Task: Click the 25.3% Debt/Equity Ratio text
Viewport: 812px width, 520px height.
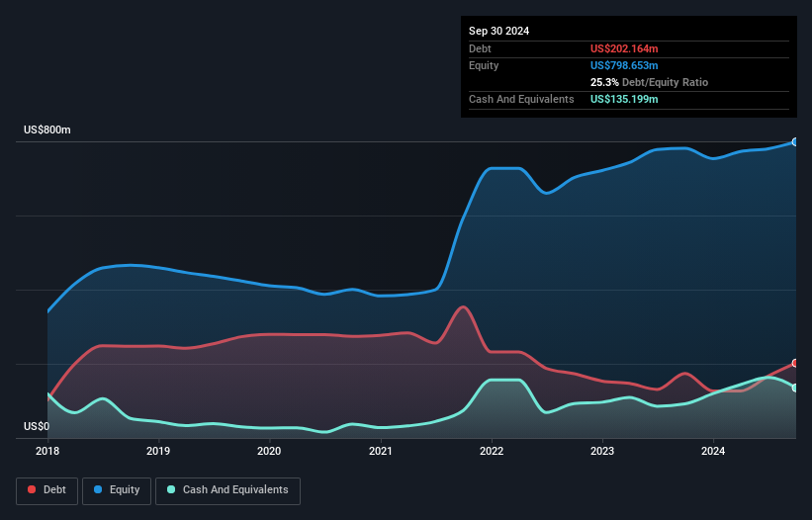Action: (649, 82)
